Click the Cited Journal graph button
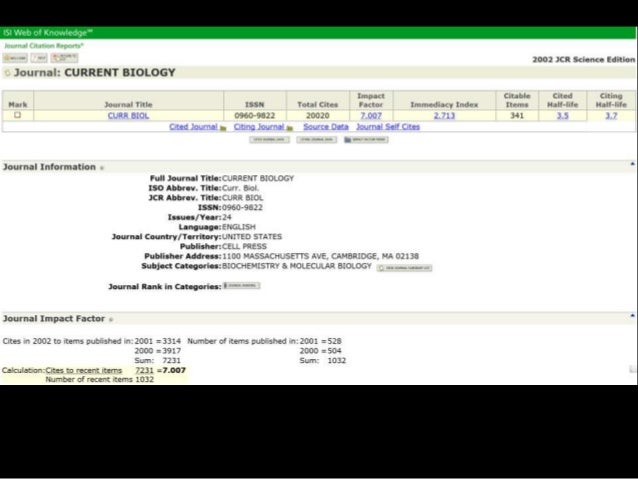 pyautogui.click(x=269, y=140)
